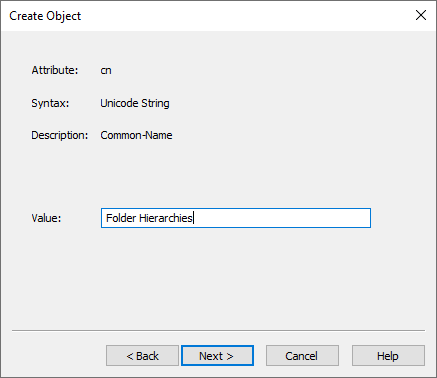437x378 pixels.
Task: Click the Syntax: label
Action: click(x=50, y=103)
